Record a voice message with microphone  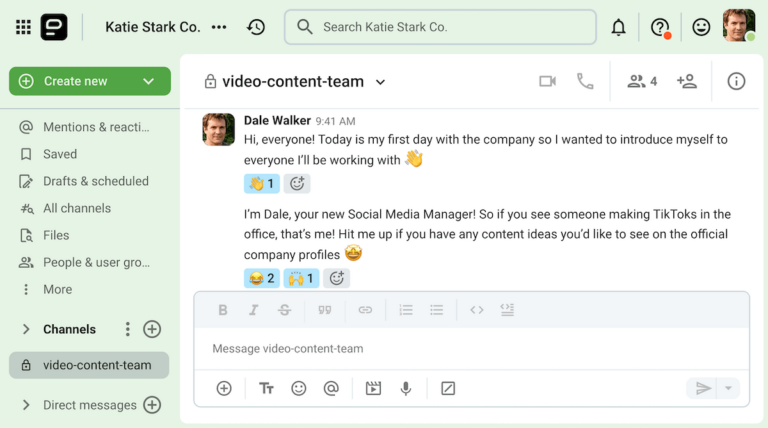click(x=406, y=388)
